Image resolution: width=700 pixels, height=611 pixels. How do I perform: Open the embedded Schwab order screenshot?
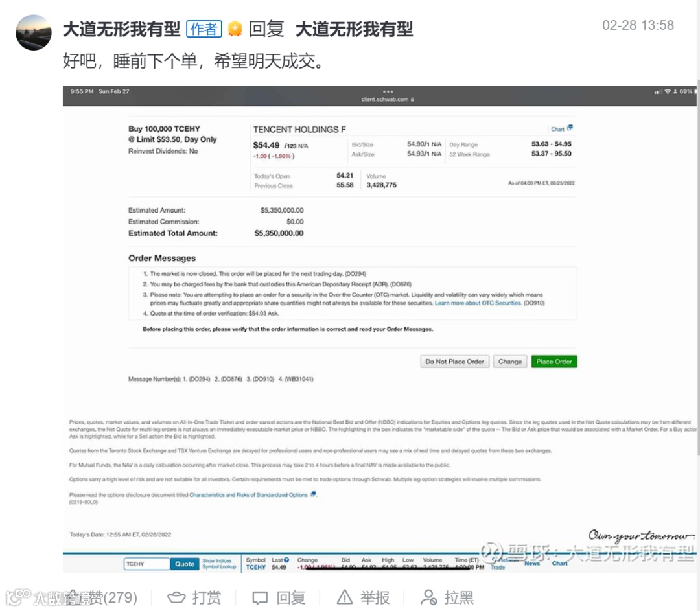point(379,329)
